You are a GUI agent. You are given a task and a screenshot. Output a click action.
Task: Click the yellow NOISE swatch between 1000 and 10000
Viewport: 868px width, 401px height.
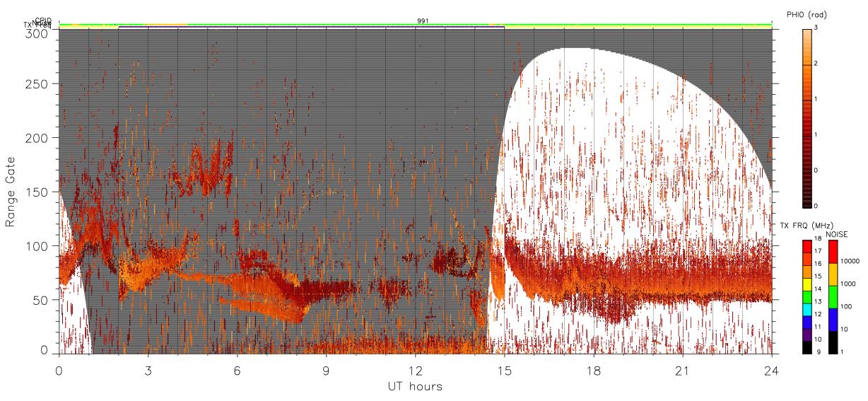833,274
